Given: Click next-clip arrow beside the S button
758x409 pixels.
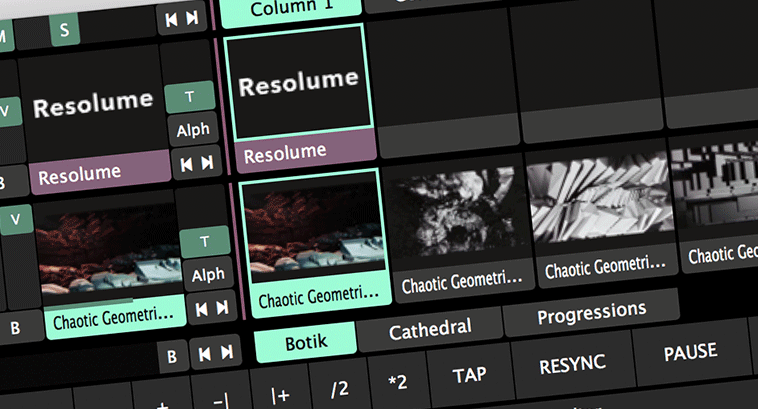Looking at the screenshot, I should 192,18.
